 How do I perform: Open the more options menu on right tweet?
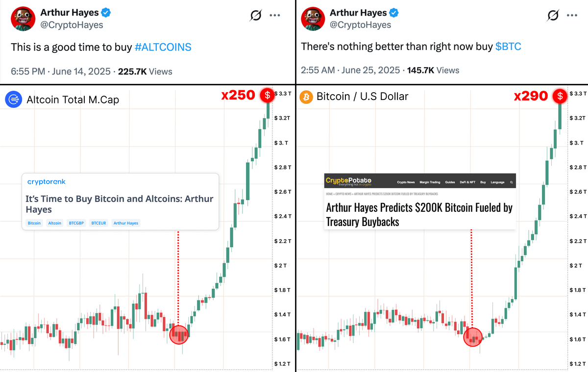coord(572,15)
